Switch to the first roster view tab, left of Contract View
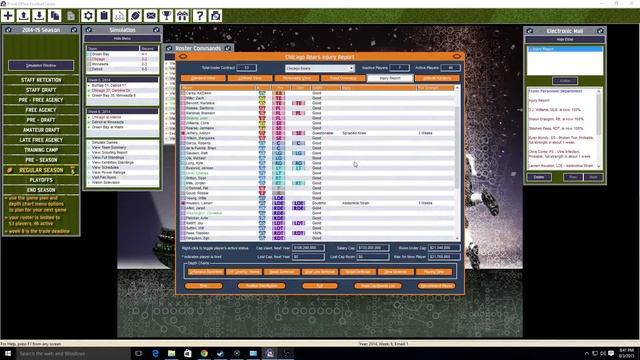 pyautogui.click(x=203, y=78)
